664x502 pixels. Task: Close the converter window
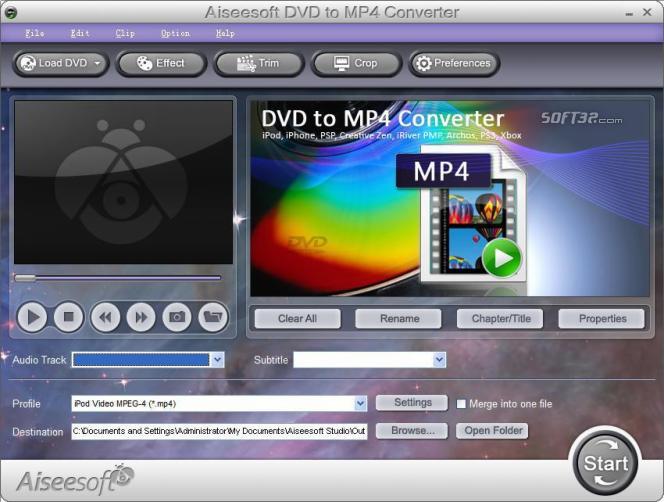647,13
